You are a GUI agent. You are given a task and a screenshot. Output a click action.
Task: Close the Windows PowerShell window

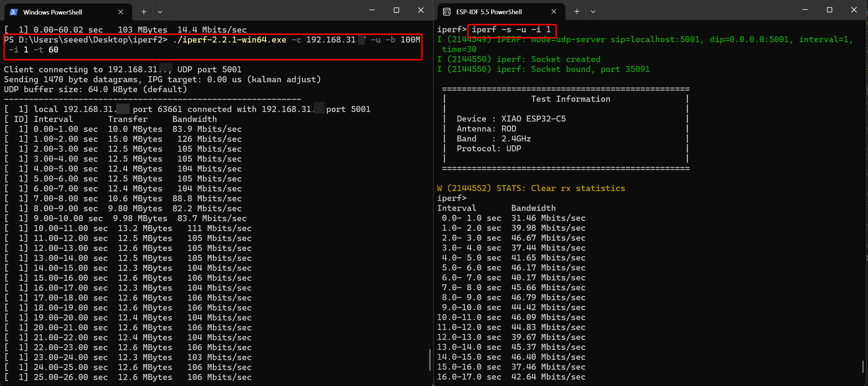[421, 10]
